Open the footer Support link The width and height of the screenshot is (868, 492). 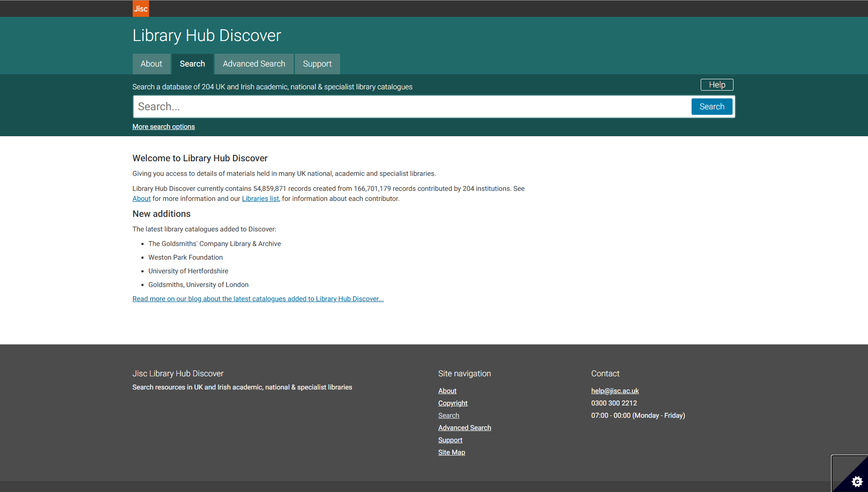[450, 440]
